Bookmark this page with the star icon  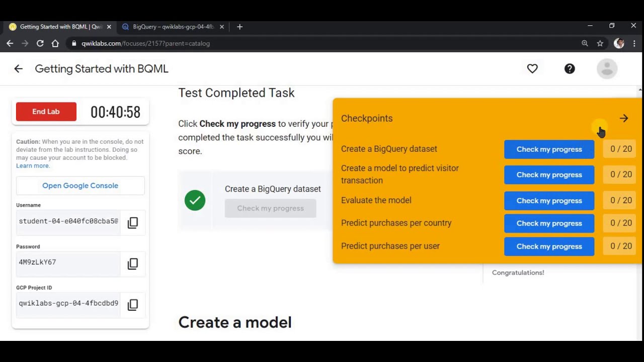(600, 44)
